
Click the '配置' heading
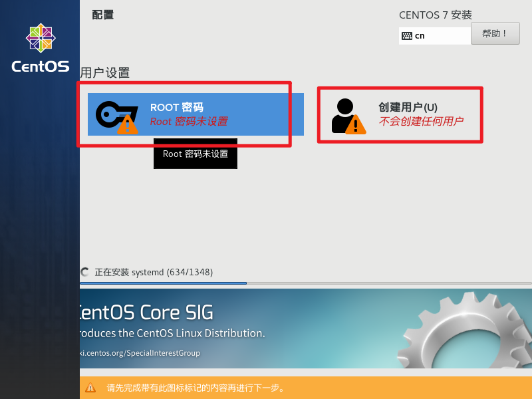tap(103, 15)
